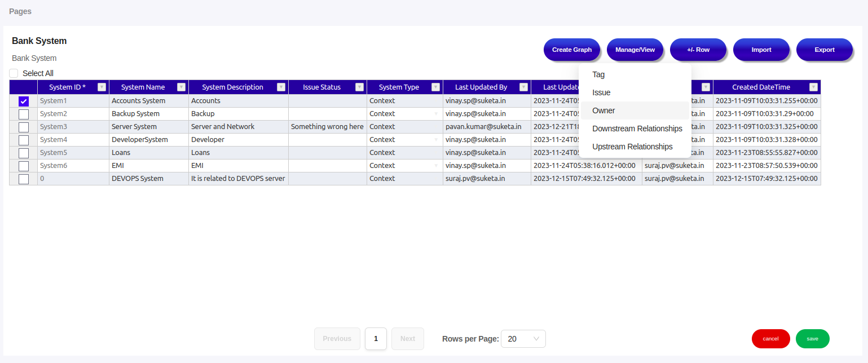Viewport: 868px width, 363px height.
Task: Open Created DateTime column filter icon
Action: point(813,87)
